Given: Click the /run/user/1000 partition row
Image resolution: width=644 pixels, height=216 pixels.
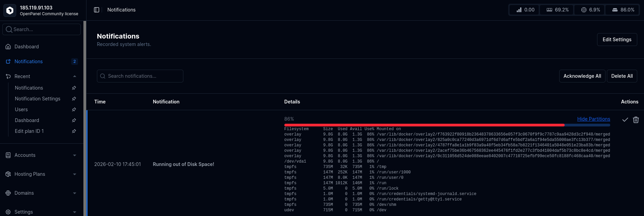Looking at the screenshot, I should (347, 172).
